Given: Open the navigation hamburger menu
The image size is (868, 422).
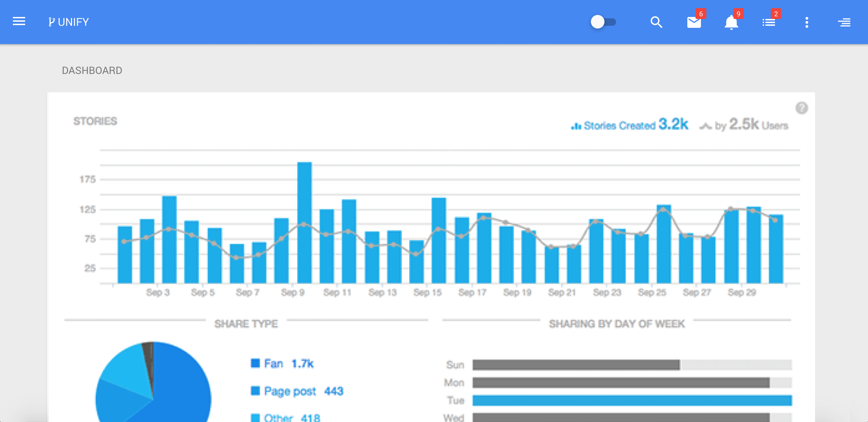Looking at the screenshot, I should (x=19, y=21).
